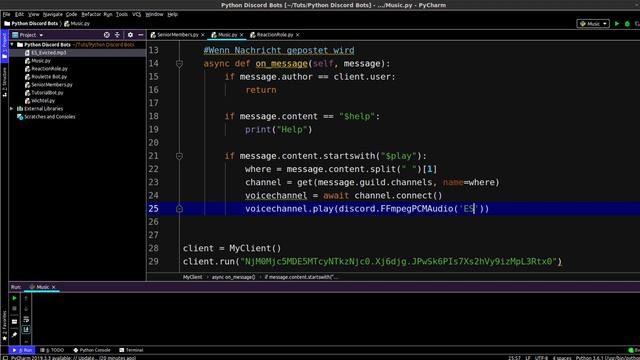Open the Tools menu

(x=122, y=14)
